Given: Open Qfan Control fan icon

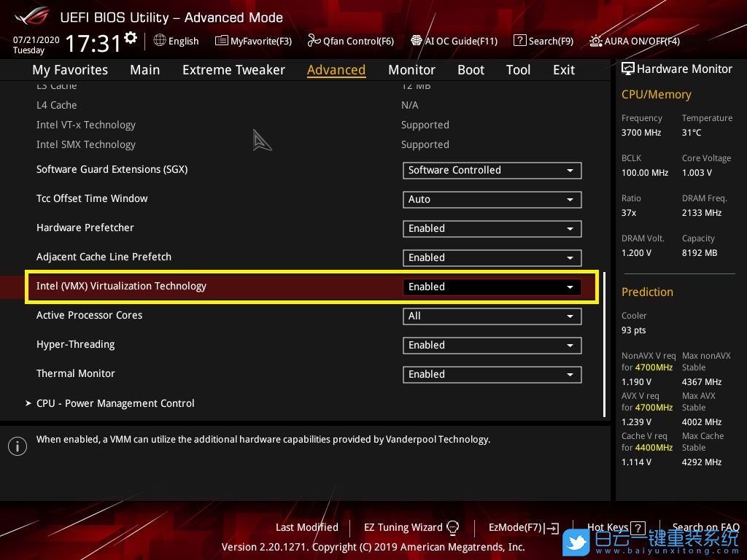Looking at the screenshot, I should click(x=314, y=41).
